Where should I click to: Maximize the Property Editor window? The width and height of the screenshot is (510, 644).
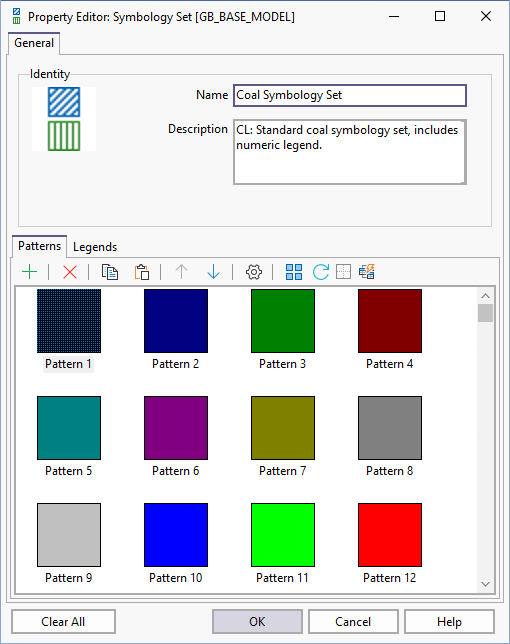pyautogui.click(x=440, y=16)
